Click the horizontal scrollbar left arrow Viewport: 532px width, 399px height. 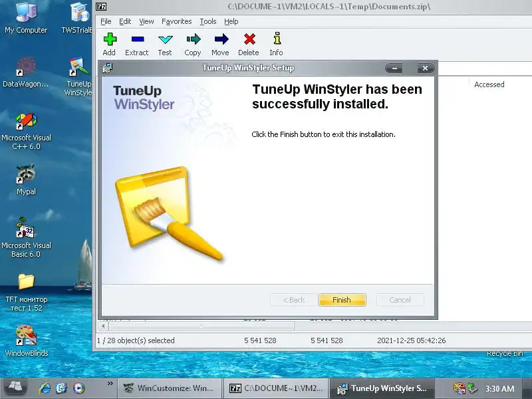point(103,327)
